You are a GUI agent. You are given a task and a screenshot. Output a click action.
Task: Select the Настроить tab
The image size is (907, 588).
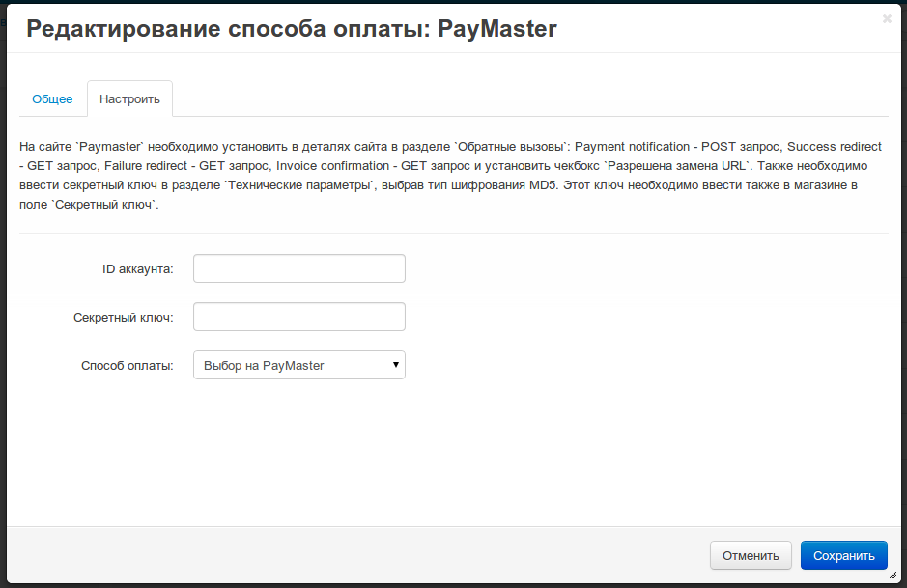coord(129,99)
